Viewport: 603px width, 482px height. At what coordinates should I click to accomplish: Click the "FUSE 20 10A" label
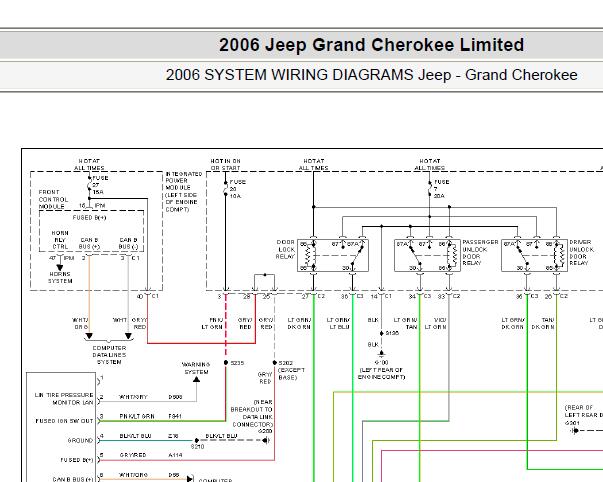tap(237, 189)
